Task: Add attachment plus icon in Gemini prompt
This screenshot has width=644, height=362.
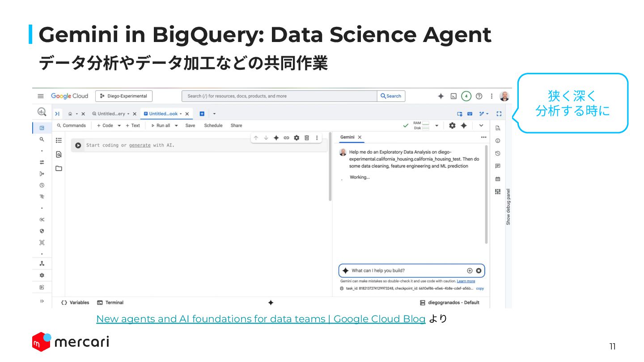Action: 470,270
